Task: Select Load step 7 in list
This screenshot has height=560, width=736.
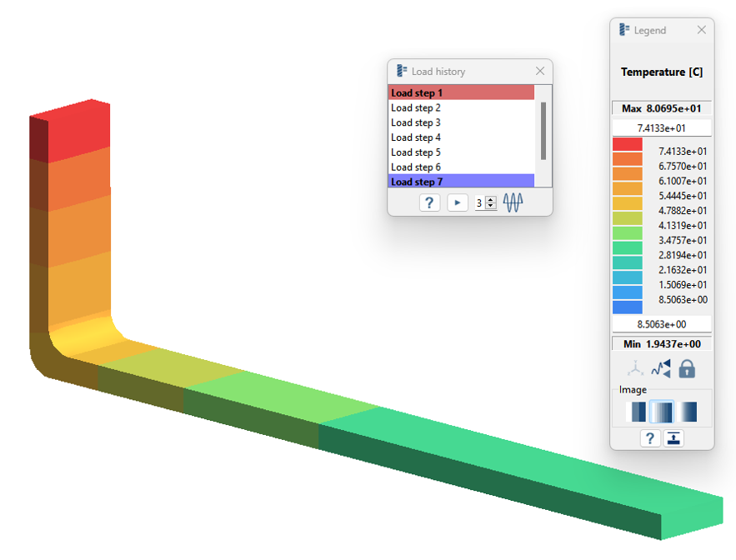Action: pos(461,182)
